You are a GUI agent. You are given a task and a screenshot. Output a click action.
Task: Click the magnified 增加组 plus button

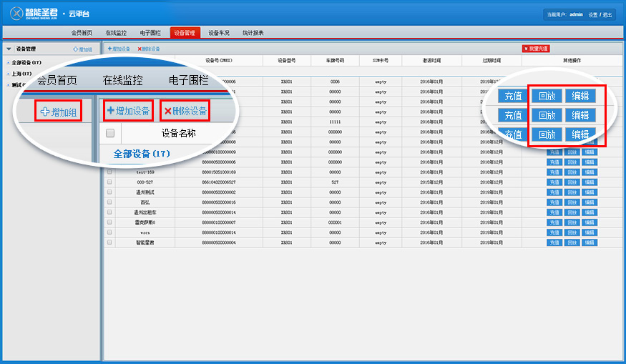[59, 112]
